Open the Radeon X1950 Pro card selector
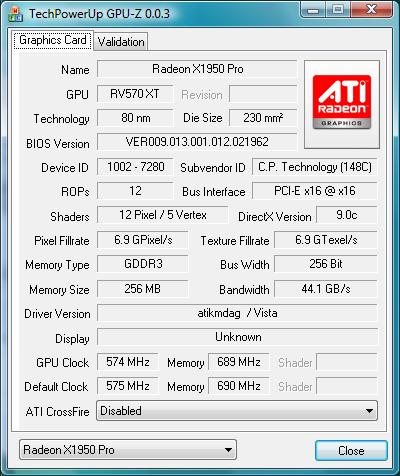The width and height of the screenshot is (400, 476). (x=128, y=450)
